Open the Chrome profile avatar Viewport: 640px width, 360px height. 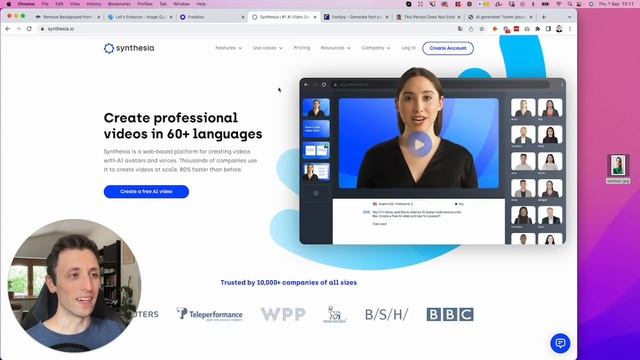click(x=559, y=29)
